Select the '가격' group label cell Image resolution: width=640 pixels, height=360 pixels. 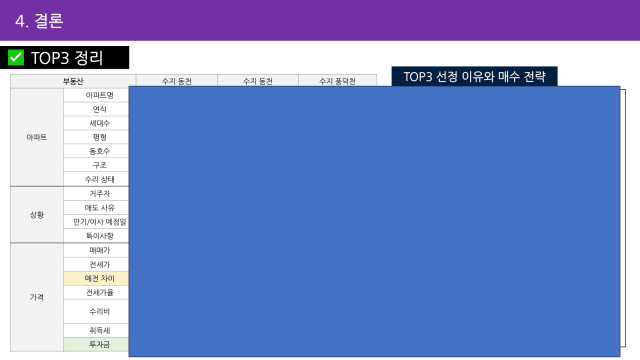tap(37, 297)
